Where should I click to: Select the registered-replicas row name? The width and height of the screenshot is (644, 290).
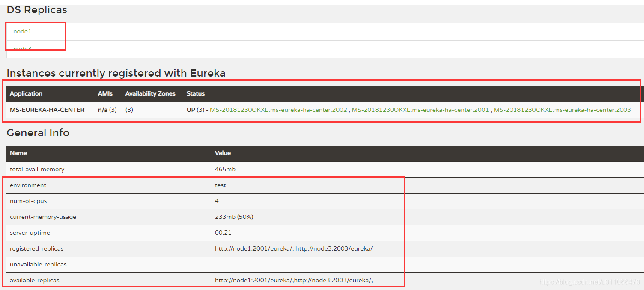(x=36, y=248)
